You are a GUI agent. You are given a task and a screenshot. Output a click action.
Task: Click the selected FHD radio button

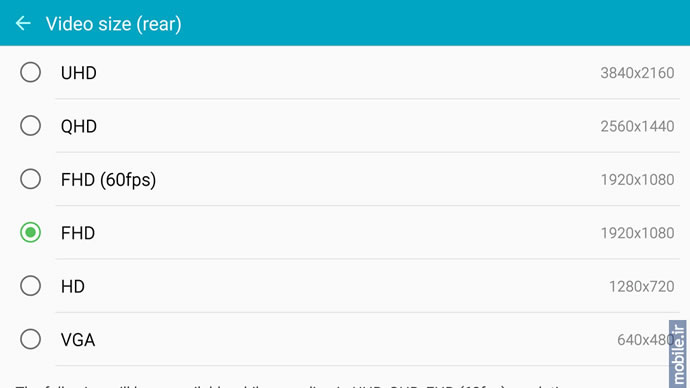coord(30,232)
